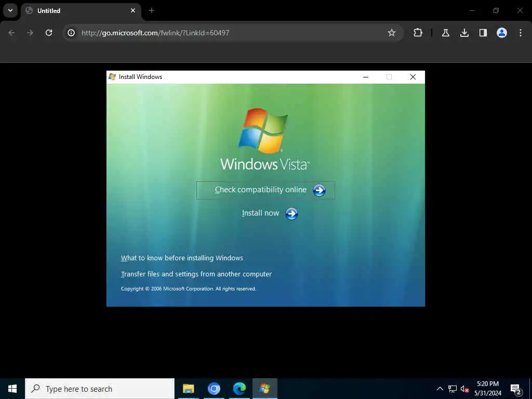Image resolution: width=532 pixels, height=399 pixels.
Task: Choose the Install now text link
Action: [x=260, y=213]
